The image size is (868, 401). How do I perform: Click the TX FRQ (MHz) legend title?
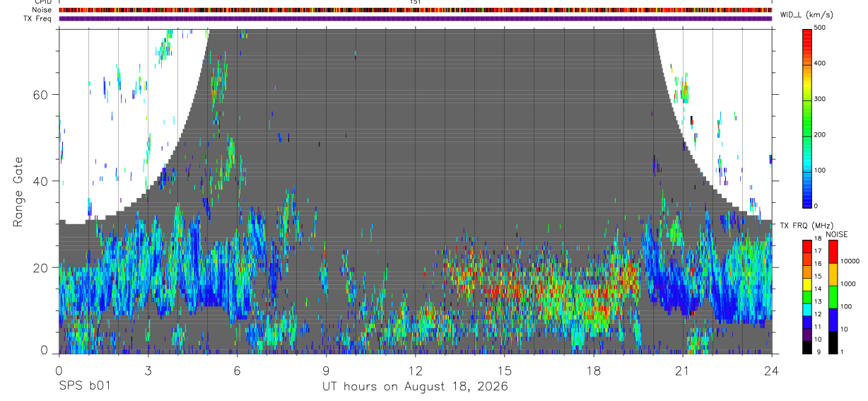pos(804,226)
